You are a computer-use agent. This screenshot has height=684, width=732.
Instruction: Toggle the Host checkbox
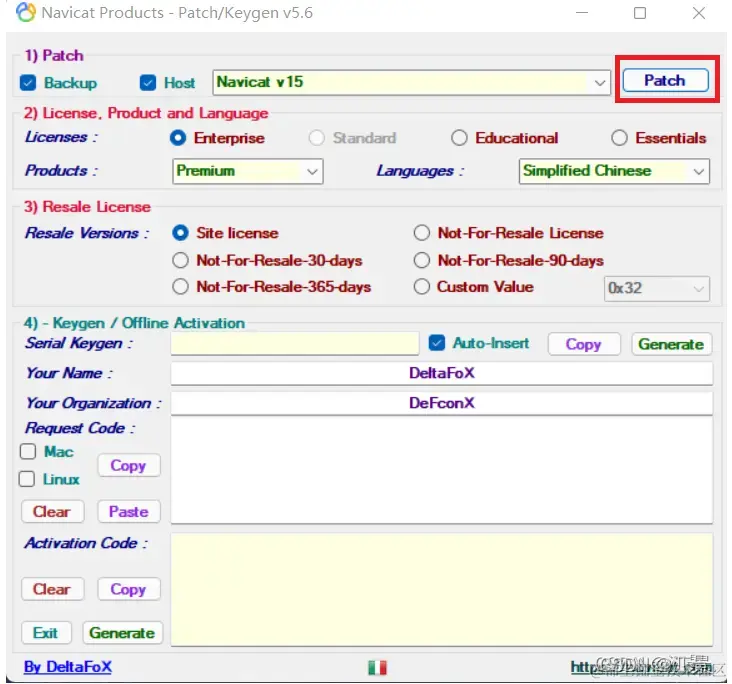148,83
